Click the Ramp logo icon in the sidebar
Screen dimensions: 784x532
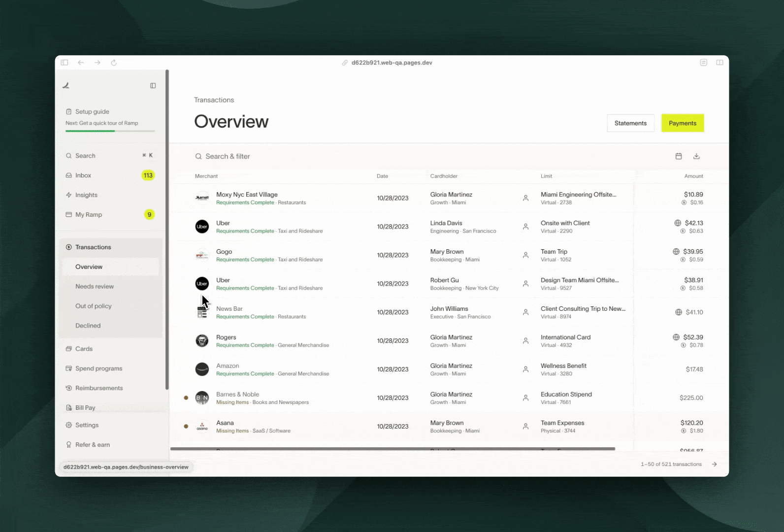(x=66, y=86)
